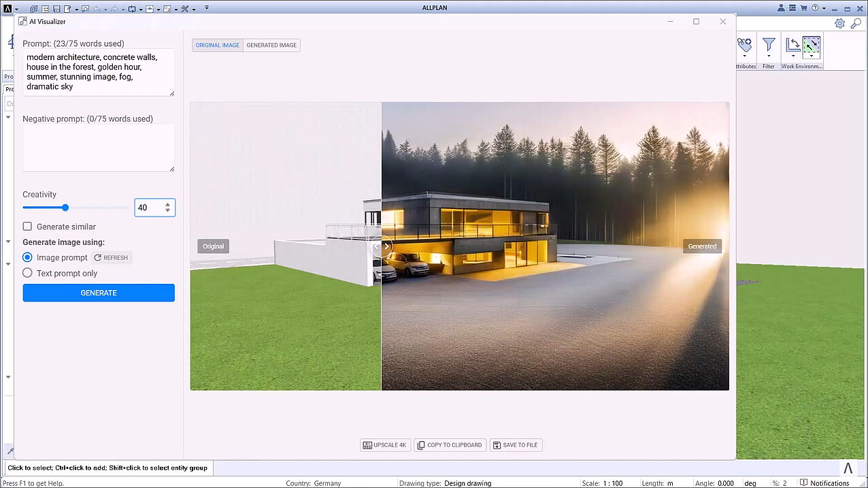
Task: Click the Redo arrow in quick access toolbar
Action: click(114, 9)
